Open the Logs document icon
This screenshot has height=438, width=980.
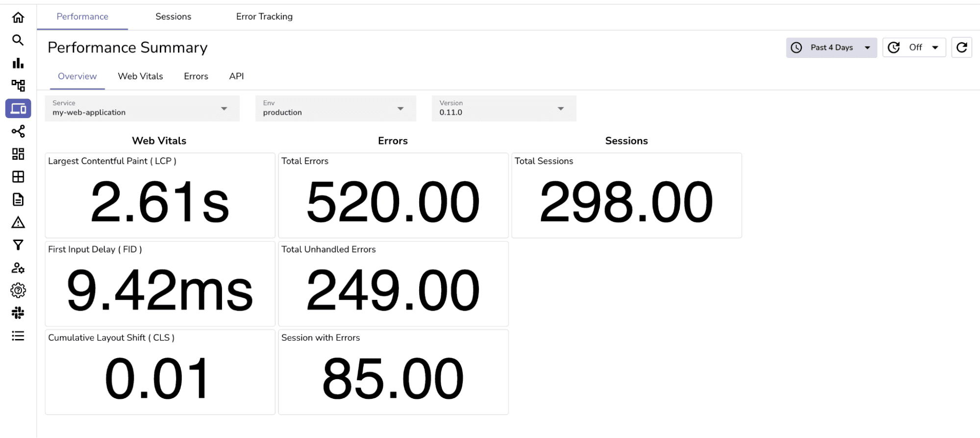[18, 199]
